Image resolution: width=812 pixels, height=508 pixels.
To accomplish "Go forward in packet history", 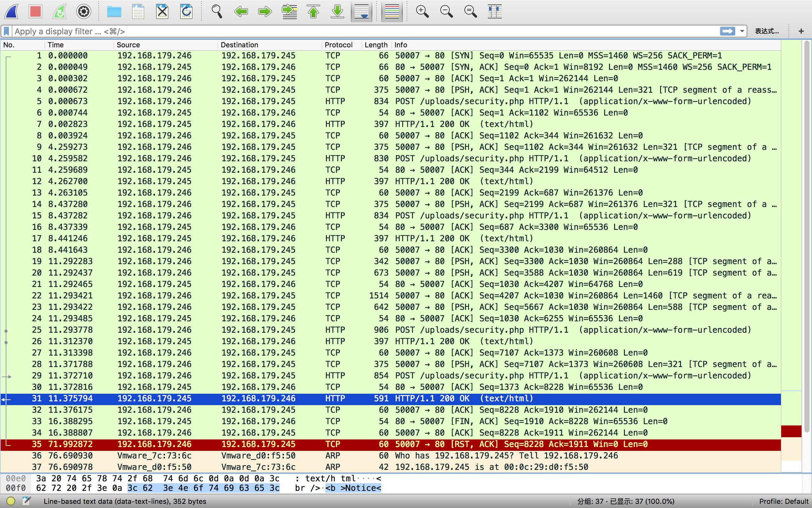I will (265, 11).
